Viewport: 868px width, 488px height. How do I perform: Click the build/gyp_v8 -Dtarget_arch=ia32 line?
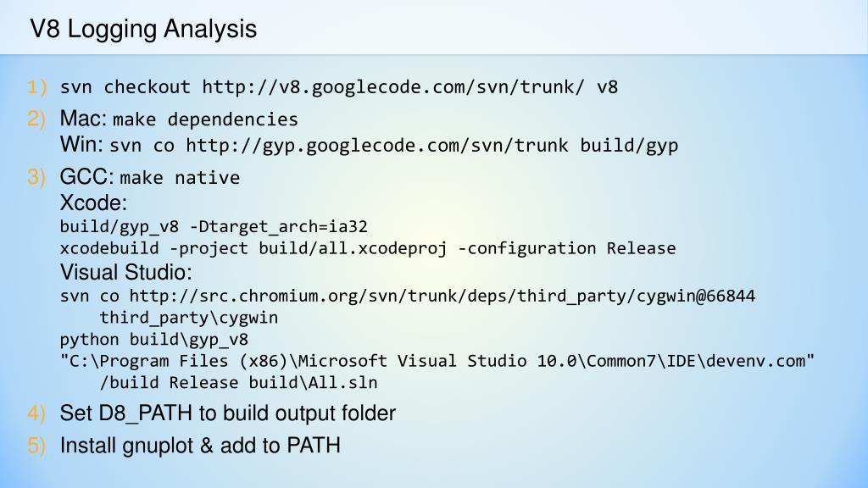214,227
